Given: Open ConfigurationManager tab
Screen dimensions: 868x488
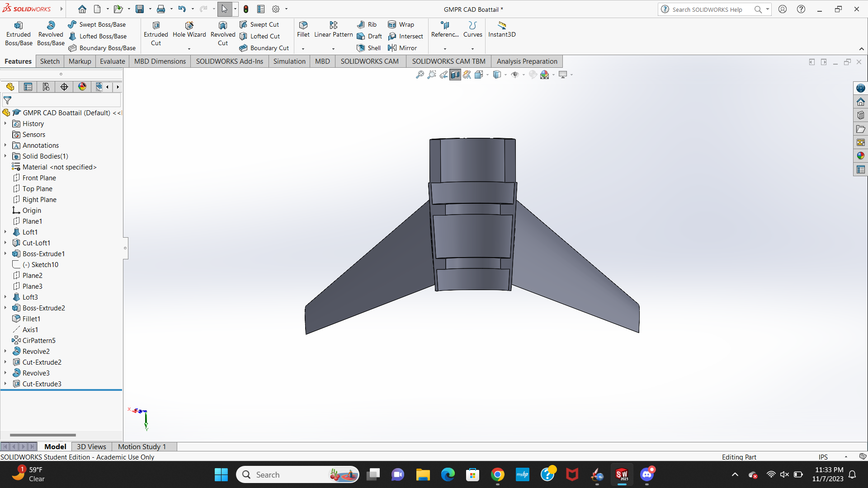Looking at the screenshot, I should coord(46,87).
